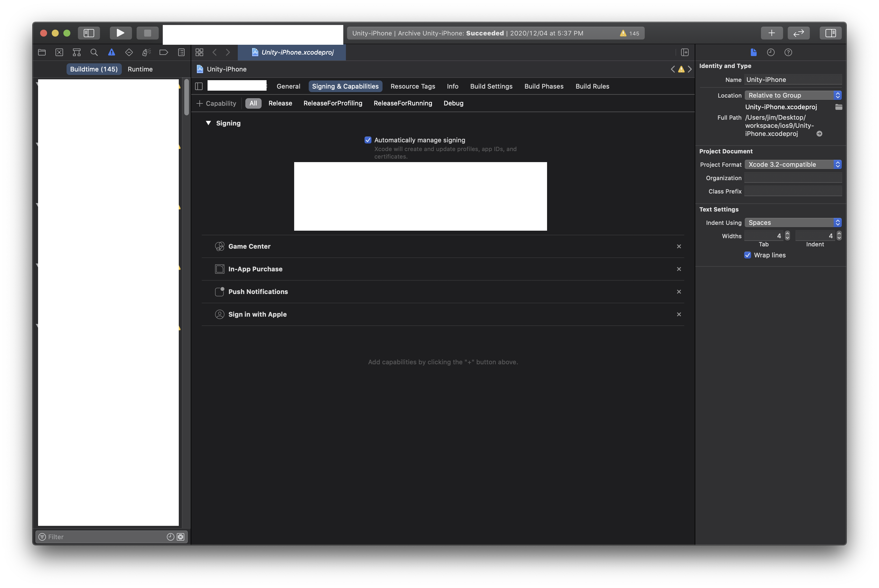The width and height of the screenshot is (879, 588).
Task: Hide the projects and targets list
Action: tap(199, 86)
